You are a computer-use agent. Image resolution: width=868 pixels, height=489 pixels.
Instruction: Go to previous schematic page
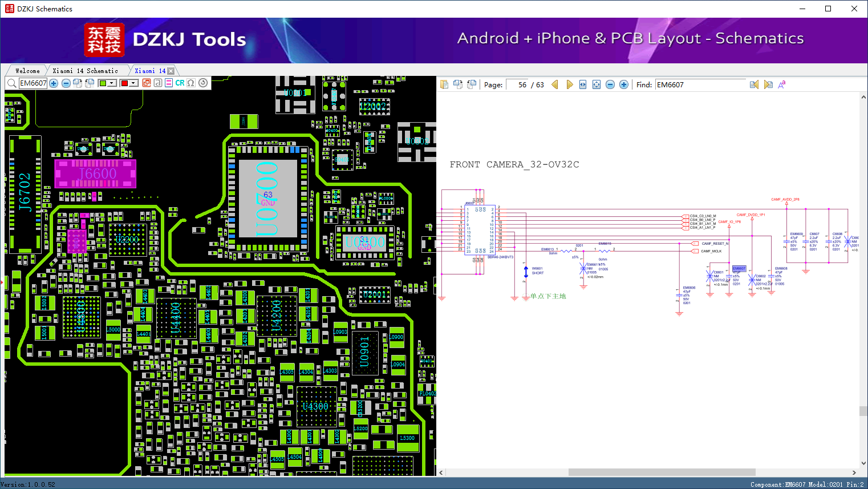click(x=555, y=84)
